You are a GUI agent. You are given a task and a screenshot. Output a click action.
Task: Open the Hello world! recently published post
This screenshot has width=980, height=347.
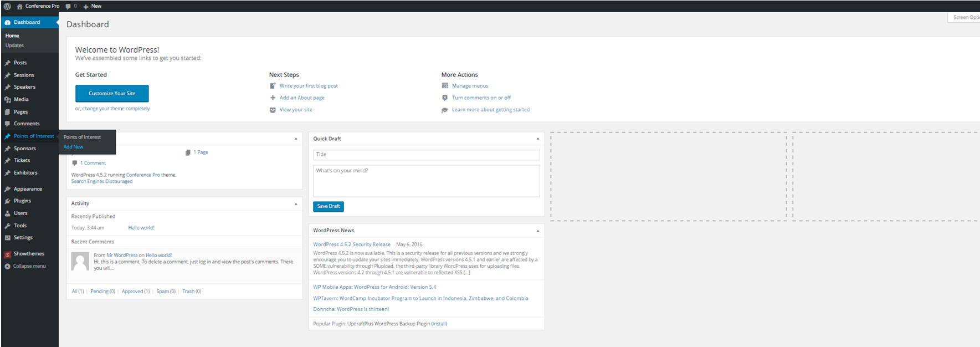click(141, 228)
